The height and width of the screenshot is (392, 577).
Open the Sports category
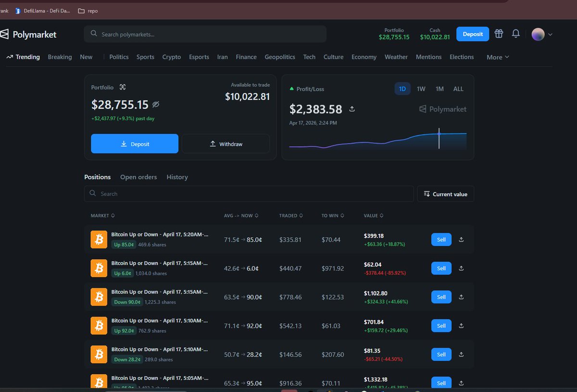coord(145,57)
